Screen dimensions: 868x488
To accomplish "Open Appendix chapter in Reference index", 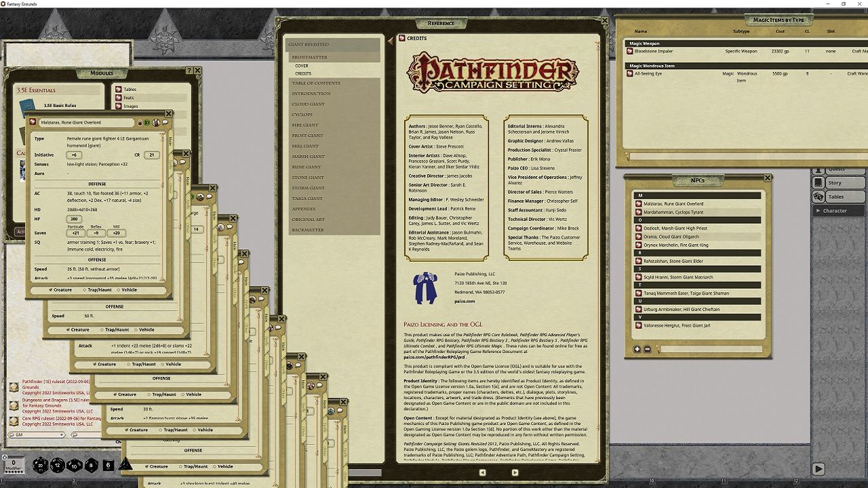I will click(304, 209).
